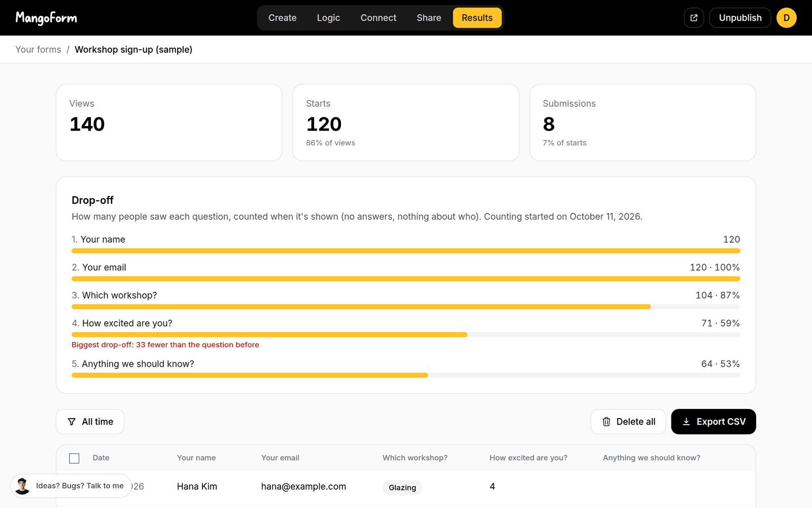Click the How excited are you? column header

(528, 458)
